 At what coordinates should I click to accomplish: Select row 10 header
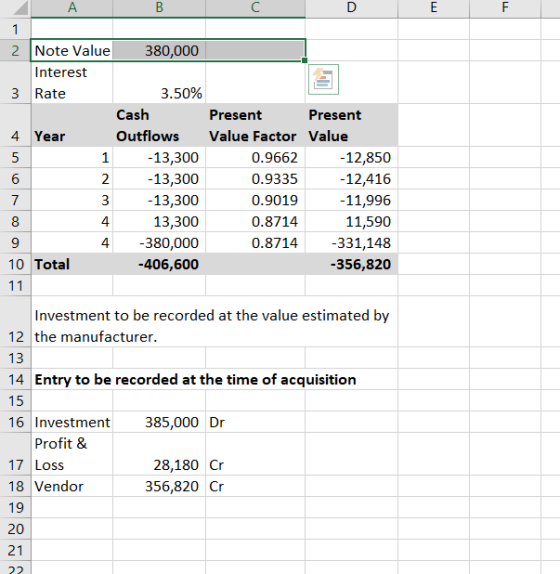click(15, 264)
